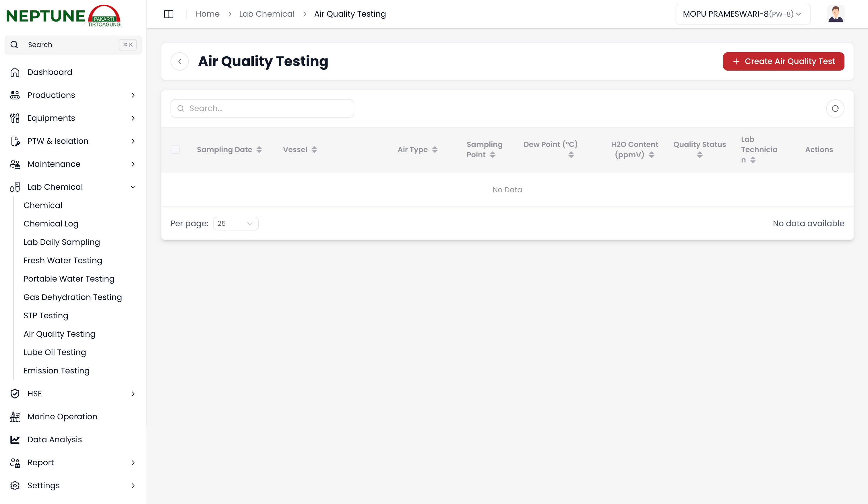Open the MOPU PRAMESWARI-8 vessel dropdown
The height and width of the screenshot is (504, 868).
[x=742, y=14]
